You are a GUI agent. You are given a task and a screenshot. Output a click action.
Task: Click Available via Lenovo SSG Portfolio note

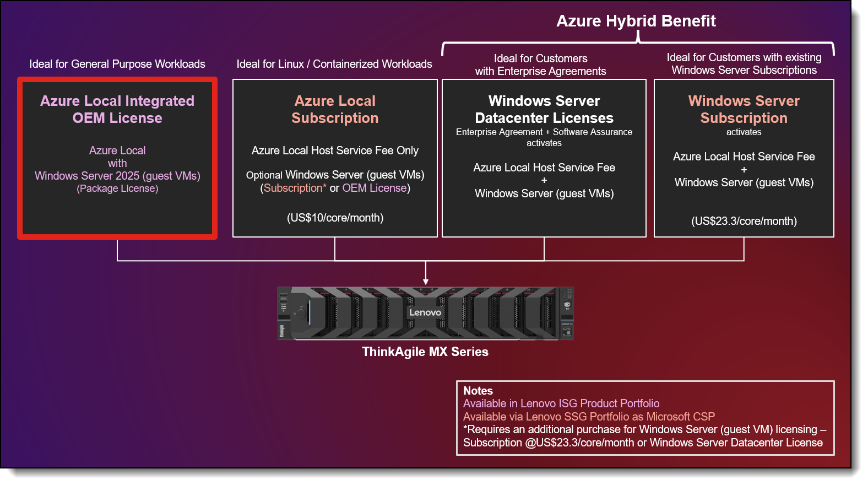click(x=588, y=417)
